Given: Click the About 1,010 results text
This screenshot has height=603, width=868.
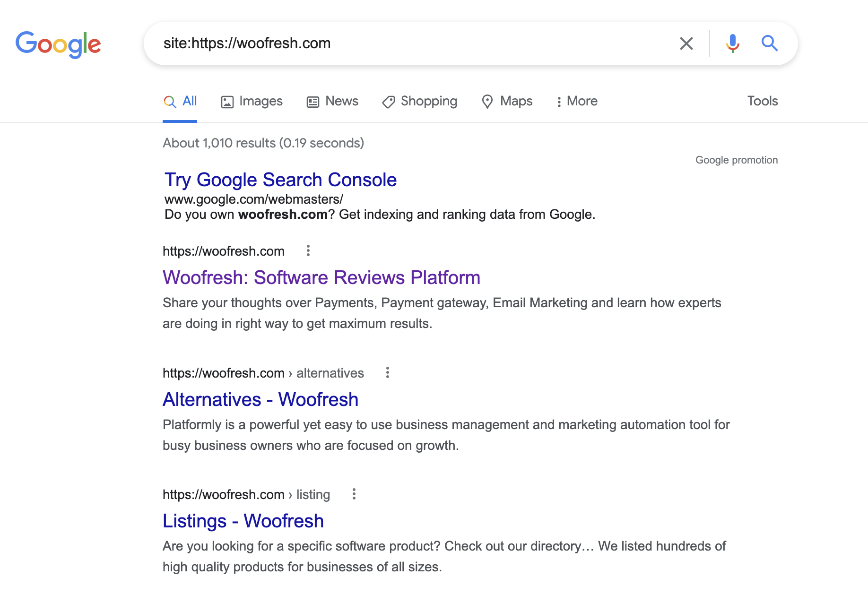Looking at the screenshot, I should coord(263,143).
